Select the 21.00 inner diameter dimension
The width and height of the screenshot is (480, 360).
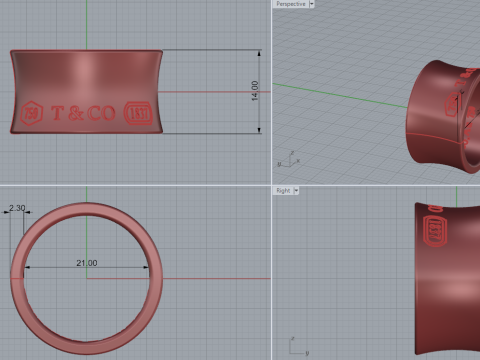(x=87, y=263)
